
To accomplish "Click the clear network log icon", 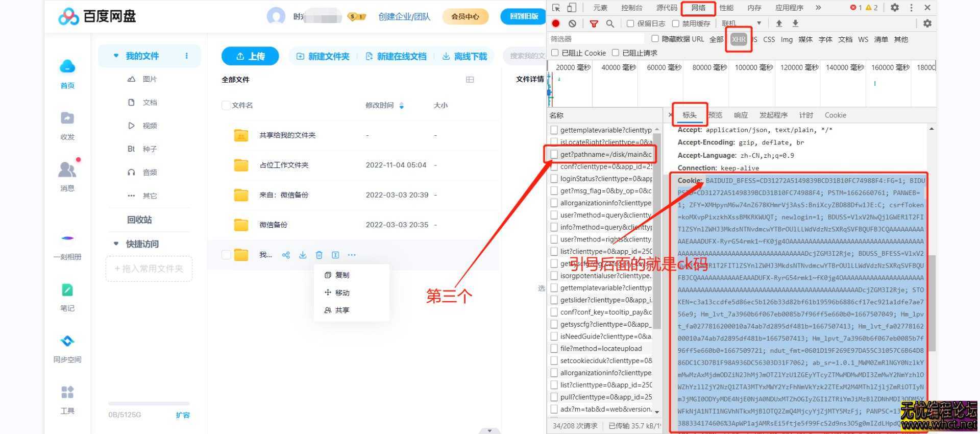I will 572,23.
